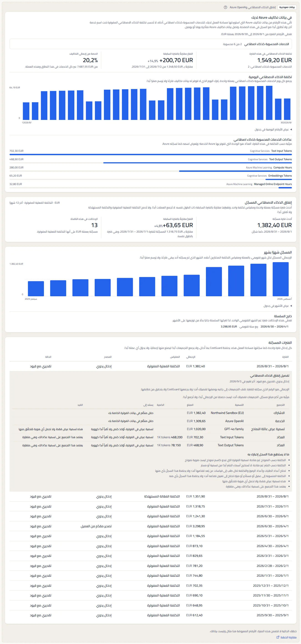Expand the 873,10 EUR April row
The width and height of the screenshot is (301, 644).
[x=151, y=546]
